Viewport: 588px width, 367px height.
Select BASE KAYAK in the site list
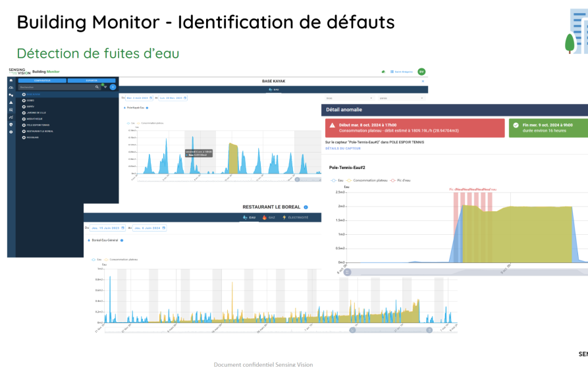coord(67,94)
